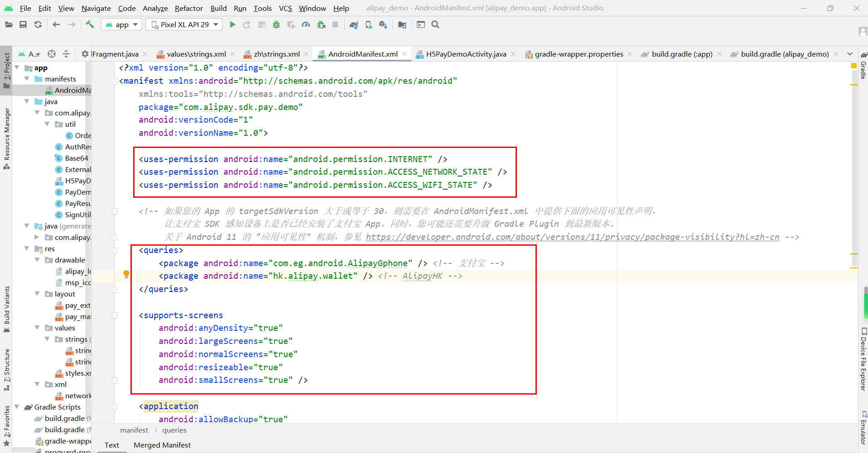Toggle the Gradle tool window
This screenshot has height=453, width=868.
[863, 66]
